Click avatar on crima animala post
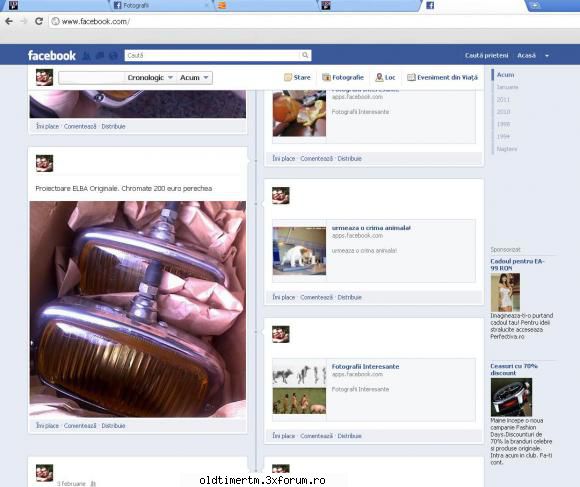580x487 pixels. (x=281, y=195)
